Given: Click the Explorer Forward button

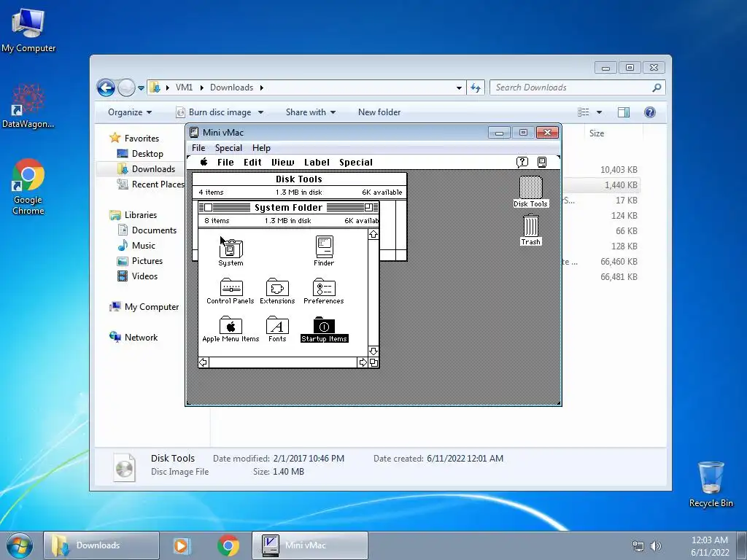Looking at the screenshot, I should coord(126,87).
